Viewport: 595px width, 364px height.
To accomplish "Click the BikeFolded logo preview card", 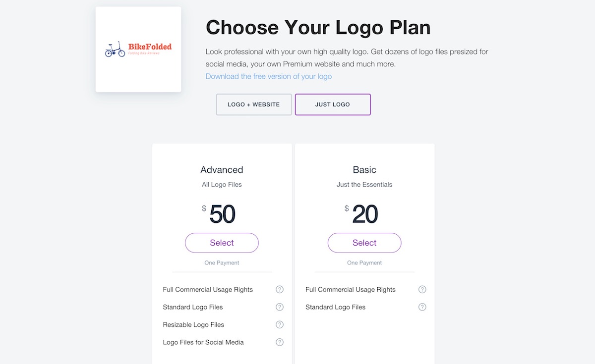I will tap(138, 50).
